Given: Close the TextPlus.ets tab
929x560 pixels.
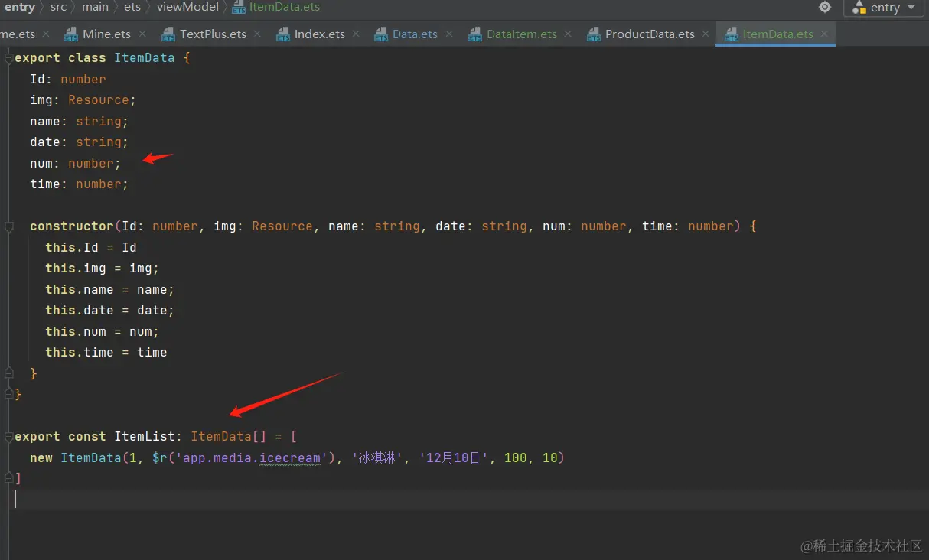Looking at the screenshot, I should (x=257, y=34).
